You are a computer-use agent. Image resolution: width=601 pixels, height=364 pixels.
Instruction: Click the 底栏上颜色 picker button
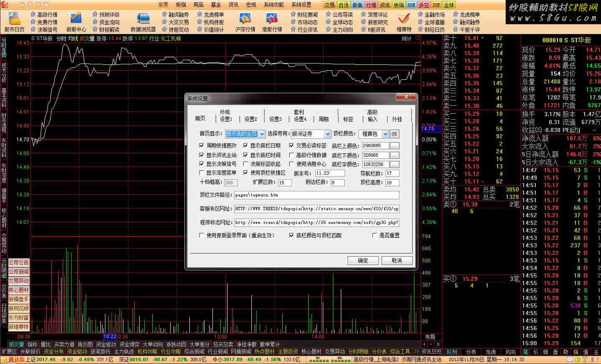coord(394,146)
